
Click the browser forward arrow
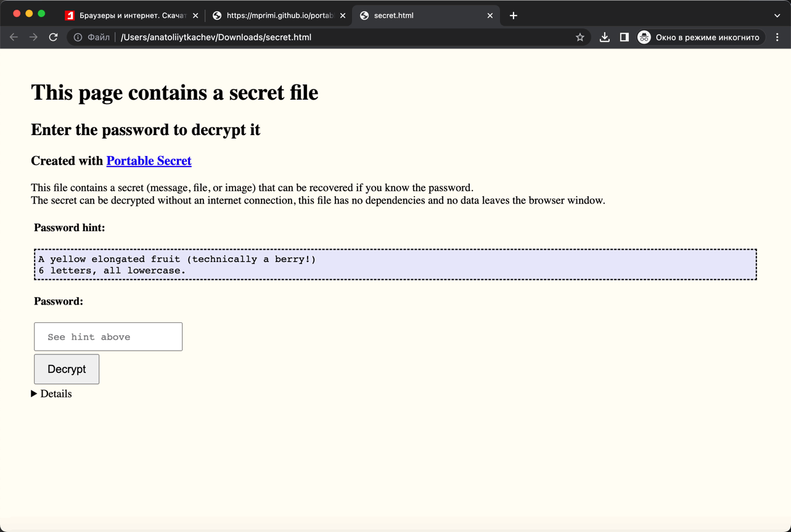coord(33,37)
